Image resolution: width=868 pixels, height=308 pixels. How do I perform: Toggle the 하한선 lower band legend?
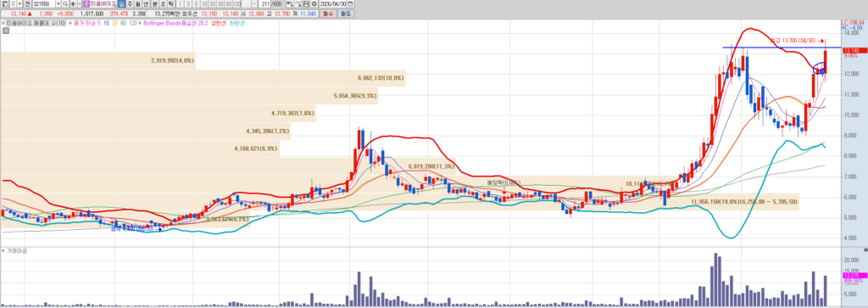pyautogui.click(x=236, y=23)
